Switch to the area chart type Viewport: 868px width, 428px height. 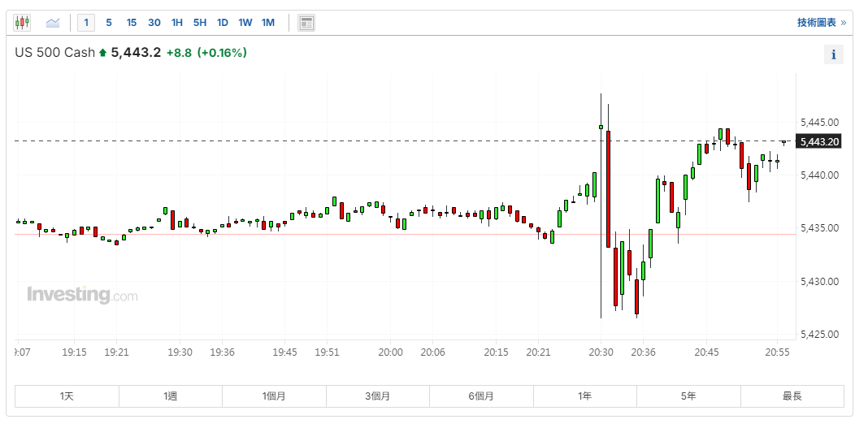coord(53,23)
